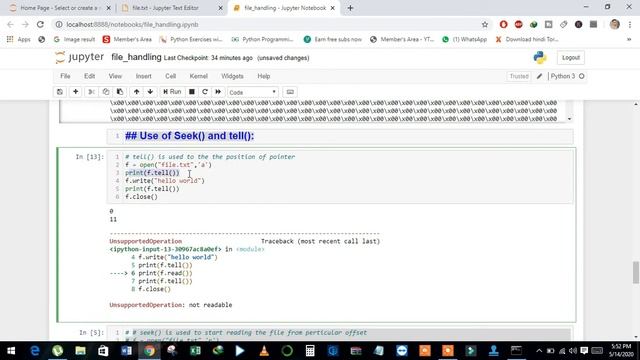
Task: Open Image result bookmark
Action: tap(74, 39)
